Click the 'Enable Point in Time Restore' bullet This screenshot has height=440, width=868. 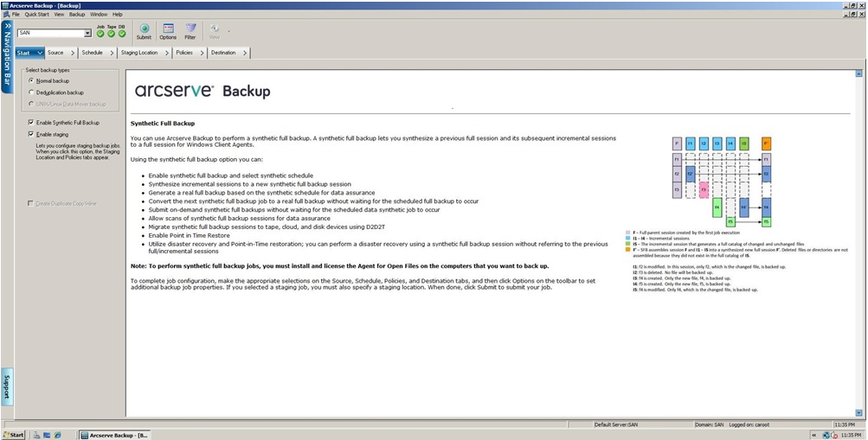coord(190,235)
